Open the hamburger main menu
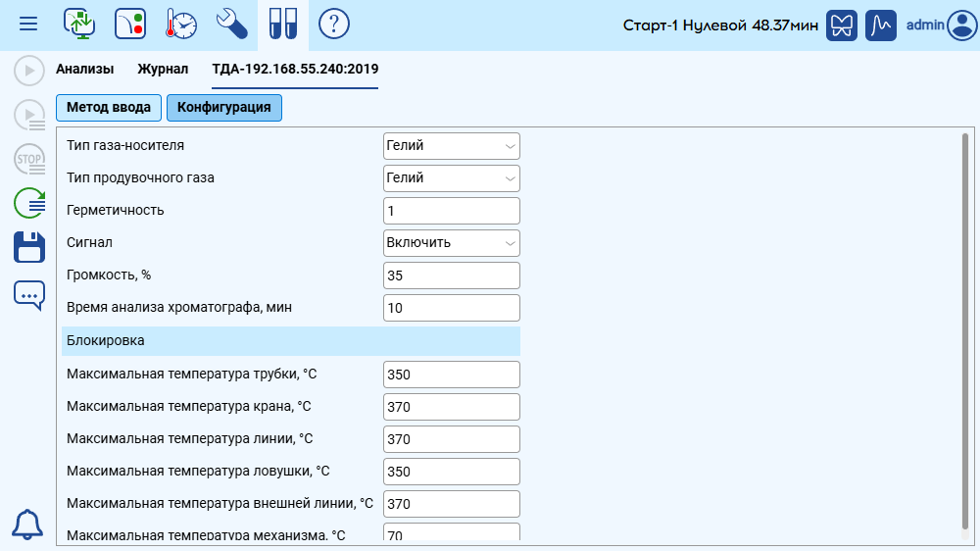980x551 pixels. [x=28, y=24]
